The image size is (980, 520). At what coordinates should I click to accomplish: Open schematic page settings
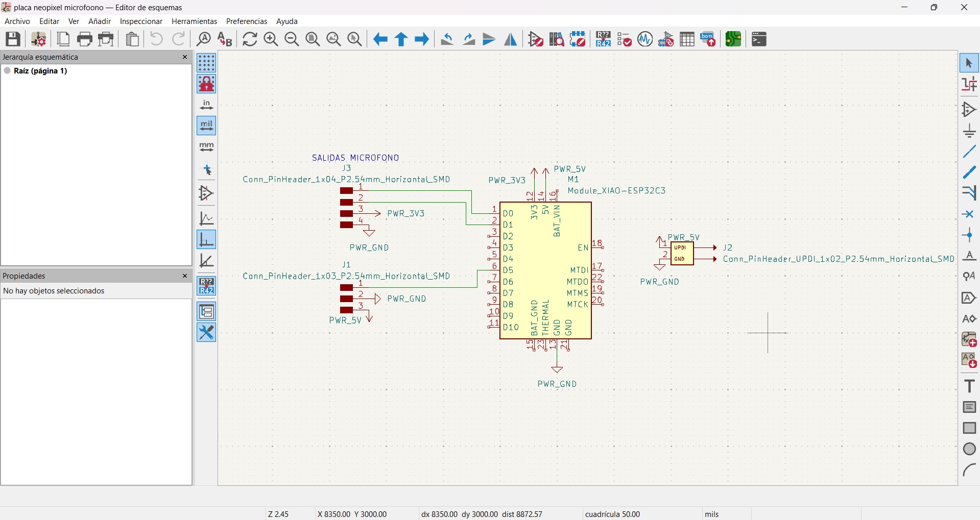(x=63, y=39)
